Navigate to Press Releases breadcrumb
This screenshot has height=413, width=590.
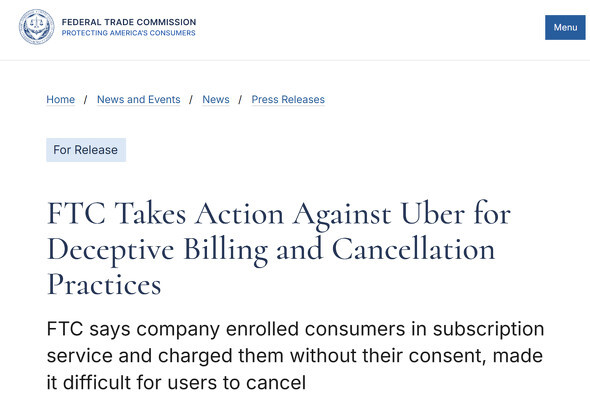pyautogui.click(x=288, y=99)
